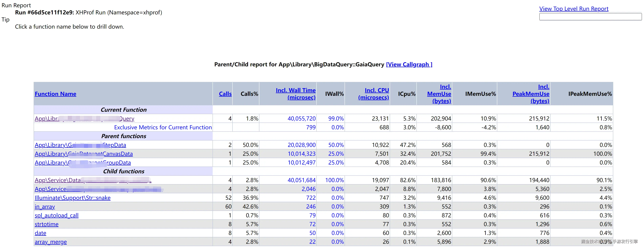Screen dimensions: 644x250
Task: Click the function search input field
Action: [590, 17]
